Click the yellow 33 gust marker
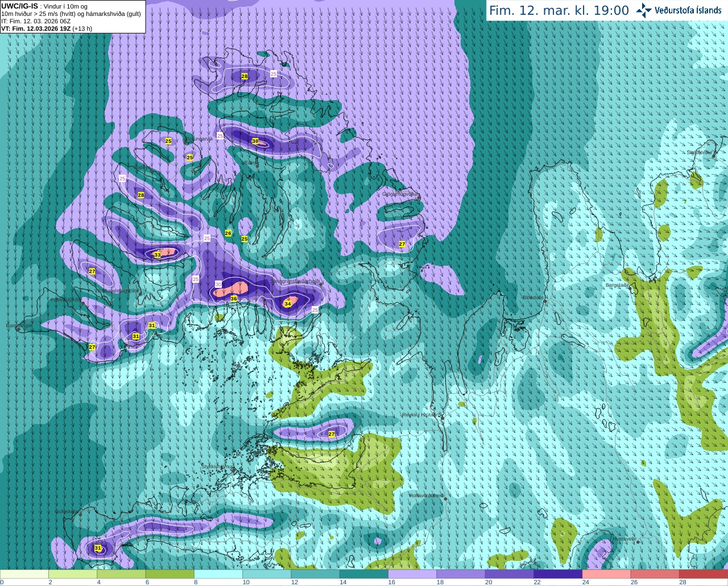728x586 pixels. [158, 255]
